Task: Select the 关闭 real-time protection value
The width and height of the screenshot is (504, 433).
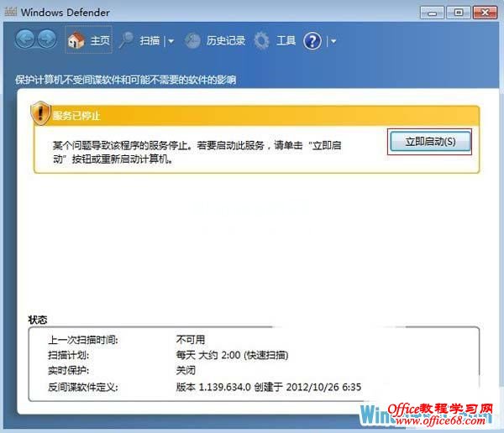Action: 186,370
